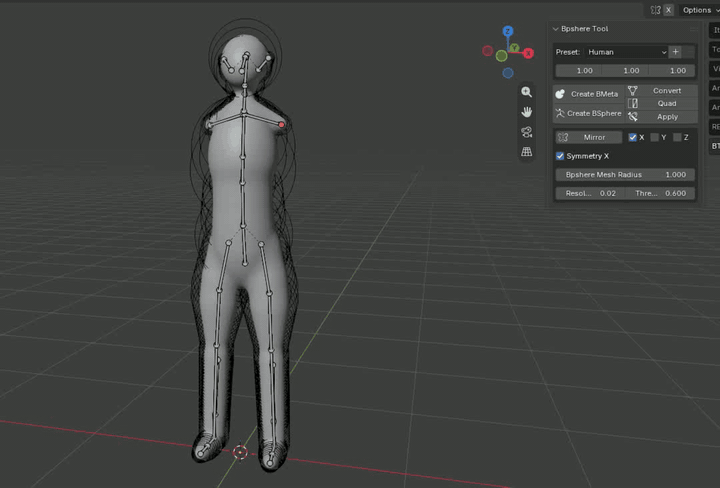
Task: Adjust Bpshere Mesh Radius slider
Action: pos(625,175)
